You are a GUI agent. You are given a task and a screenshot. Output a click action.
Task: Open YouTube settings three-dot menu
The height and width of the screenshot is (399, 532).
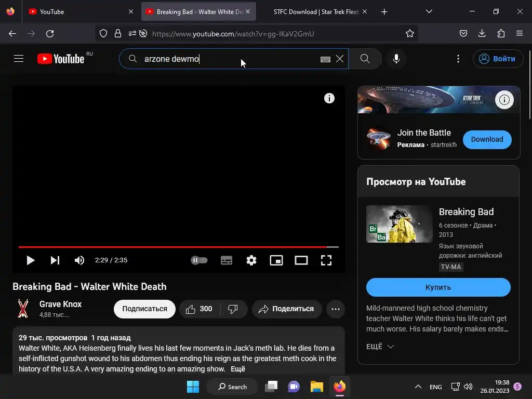click(x=458, y=59)
